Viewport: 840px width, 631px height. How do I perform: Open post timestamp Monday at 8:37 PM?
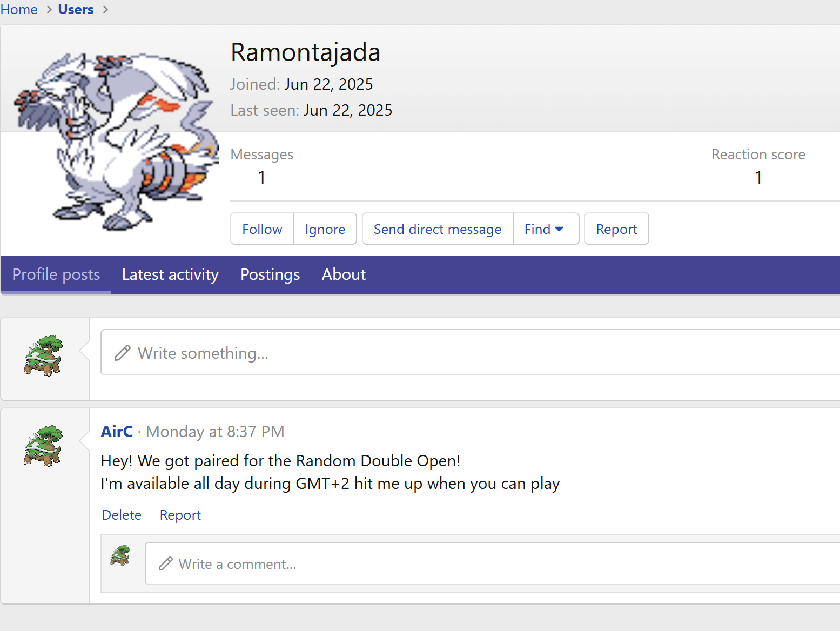[215, 432]
